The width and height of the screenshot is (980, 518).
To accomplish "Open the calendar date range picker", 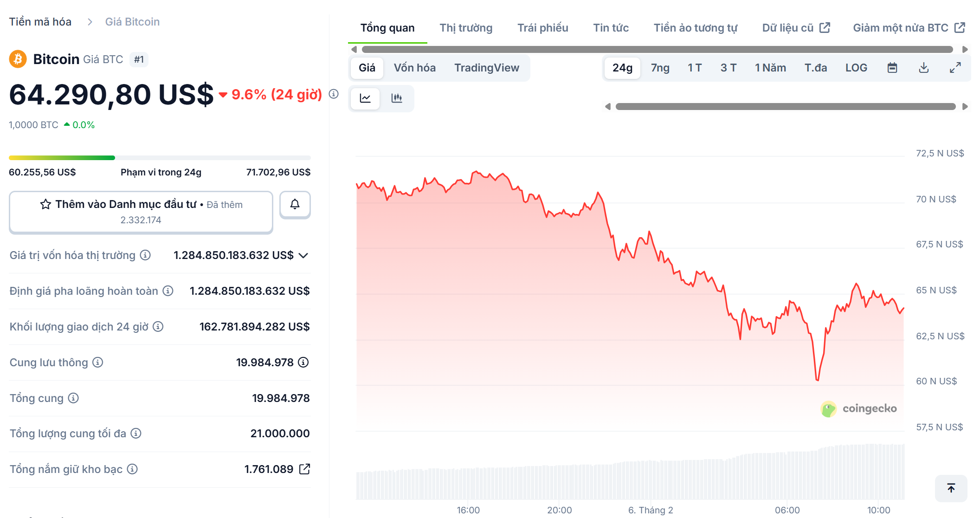I will pos(892,67).
